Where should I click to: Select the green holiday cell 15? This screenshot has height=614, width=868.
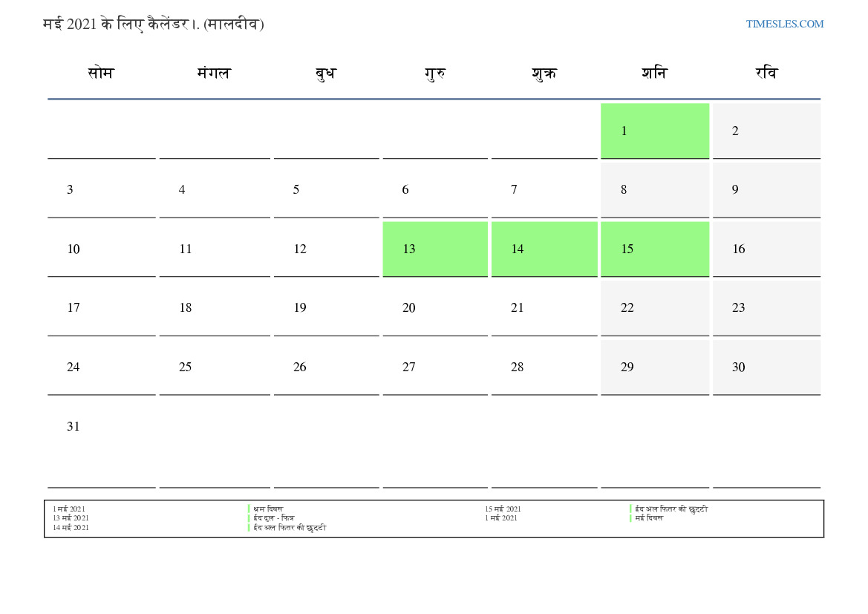pos(655,249)
